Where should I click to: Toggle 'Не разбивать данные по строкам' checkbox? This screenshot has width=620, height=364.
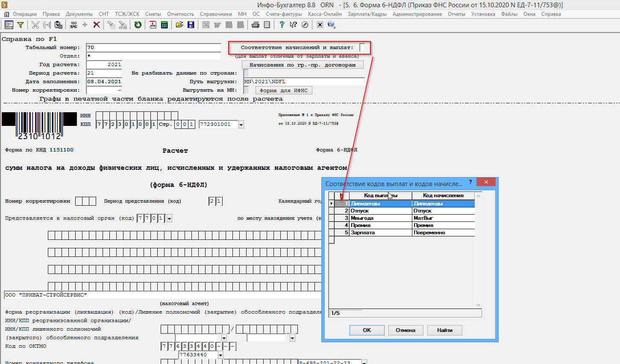point(246,73)
